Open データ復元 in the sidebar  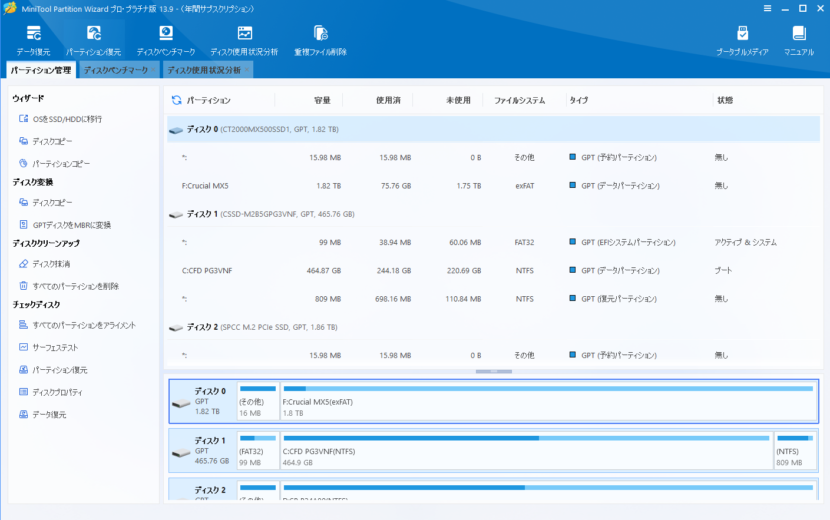(x=42, y=415)
